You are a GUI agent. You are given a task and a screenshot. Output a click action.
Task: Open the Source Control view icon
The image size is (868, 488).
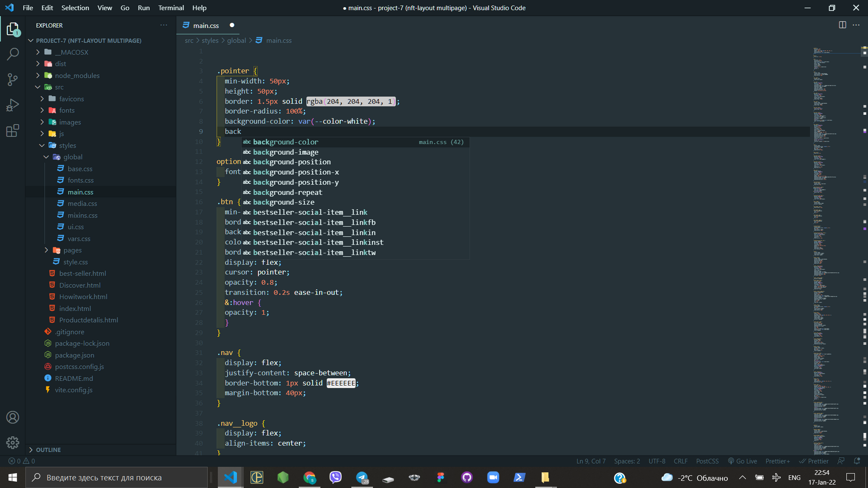pyautogui.click(x=13, y=80)
